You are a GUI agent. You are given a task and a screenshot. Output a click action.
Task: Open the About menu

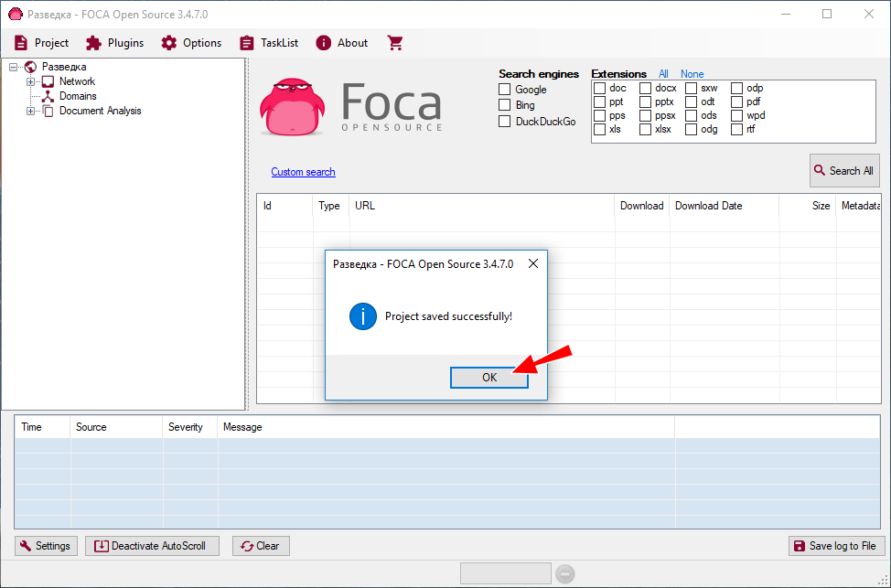[342, 43]
